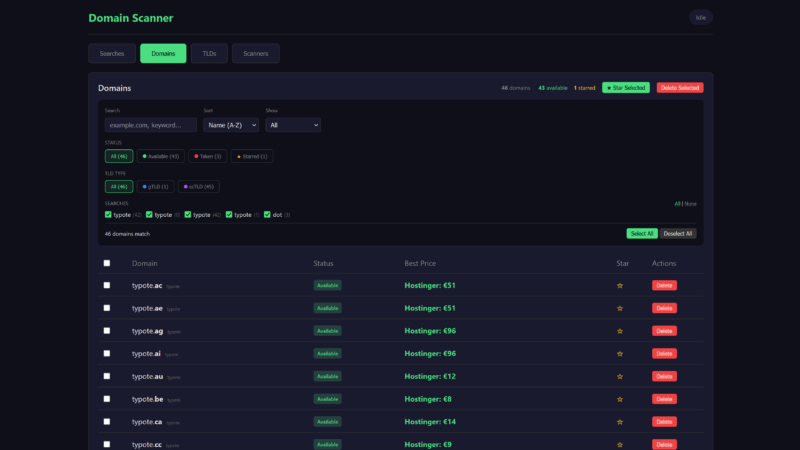Filter by gTLD (1) type

tap(155, 187)
